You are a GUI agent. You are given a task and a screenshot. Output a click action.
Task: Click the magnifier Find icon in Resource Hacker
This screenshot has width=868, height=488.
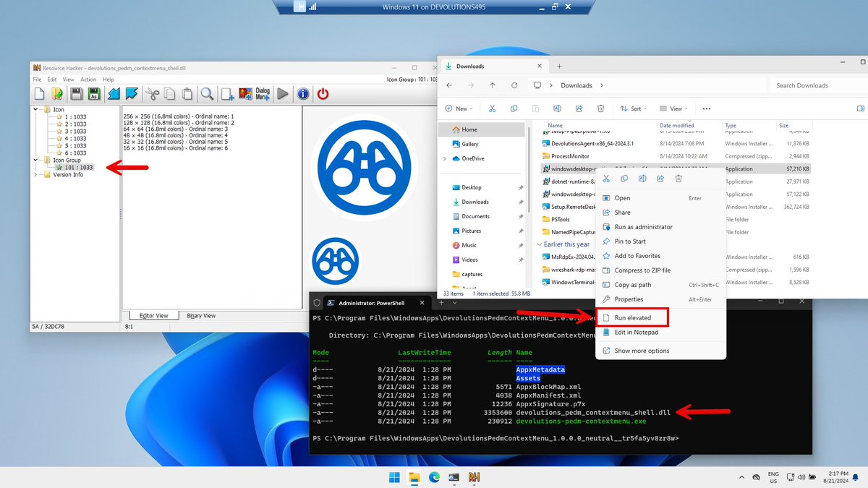coord(208,94)
